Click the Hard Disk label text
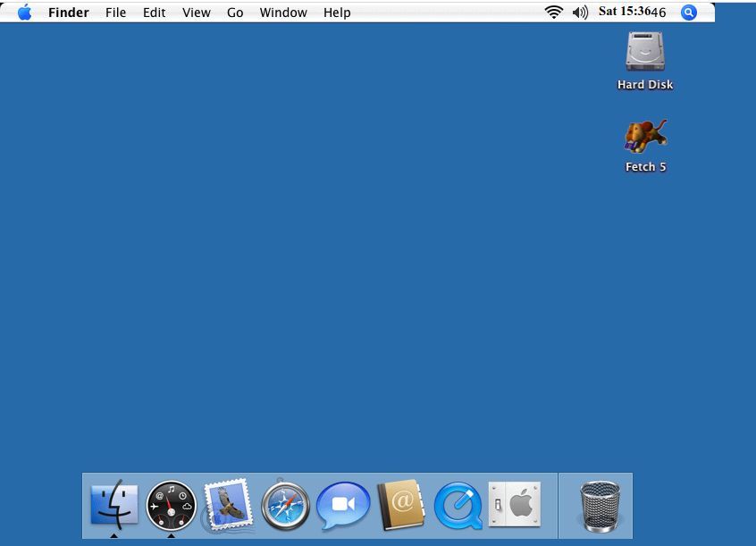Image resolution: width=756 pixels, height=546 pixels. (x=645, y=84)
